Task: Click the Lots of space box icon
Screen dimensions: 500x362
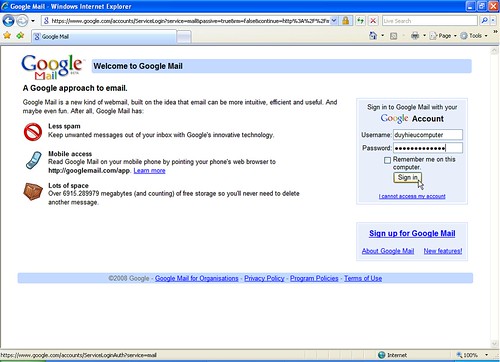Action: point(33,191)
